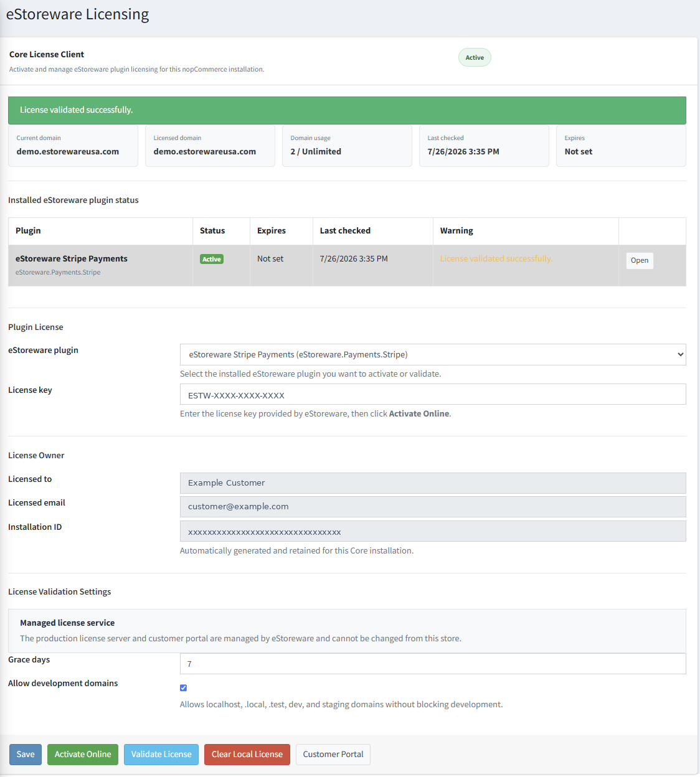This screenshot has height=777, width=700.
Task: Click the Last checked card's '7/26/2026 3:35 PM' value
Action: [x=463, y=151]
